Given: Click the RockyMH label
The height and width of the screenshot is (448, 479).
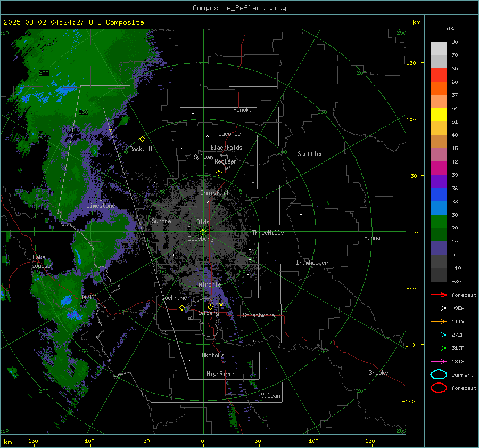Looking at the screenshot, I should [x=141, y=149].
